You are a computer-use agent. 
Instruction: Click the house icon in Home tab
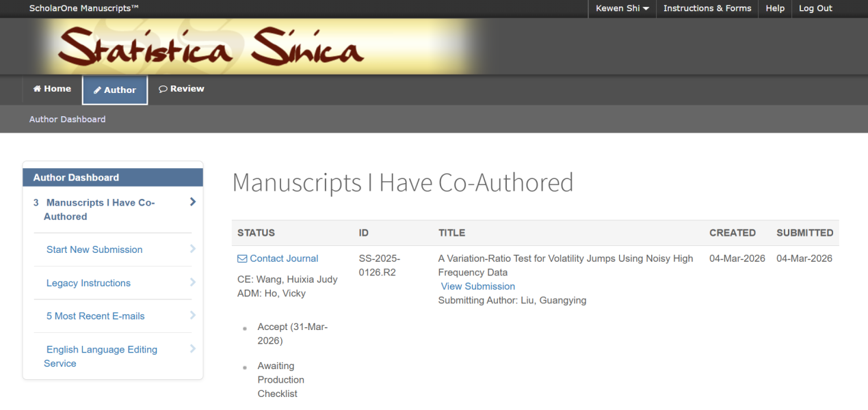click(x=38, y=89)
